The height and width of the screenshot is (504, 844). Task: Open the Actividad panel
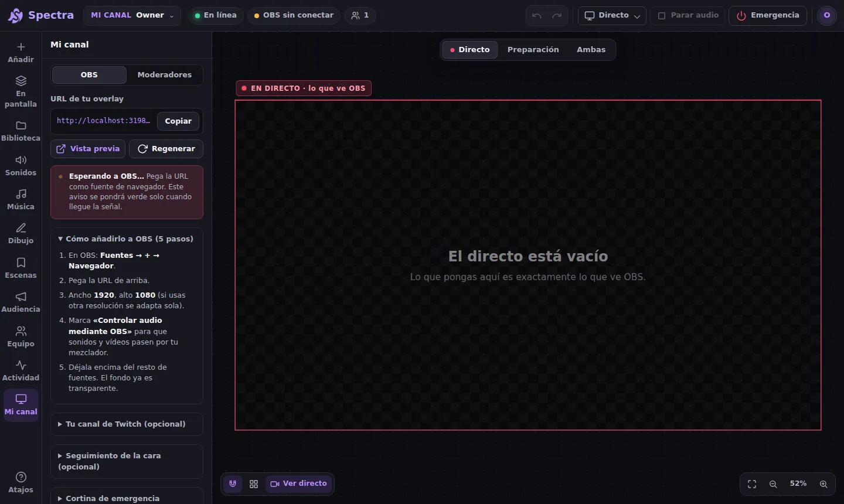pos(21,371)
